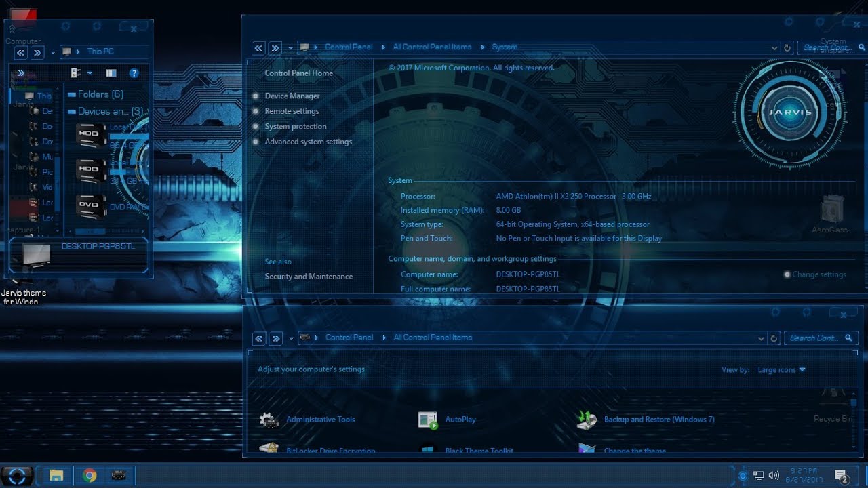The image size is (868, 488).
Task: Toggle the preview pane in This PC window
Action: tap(111, 73)
